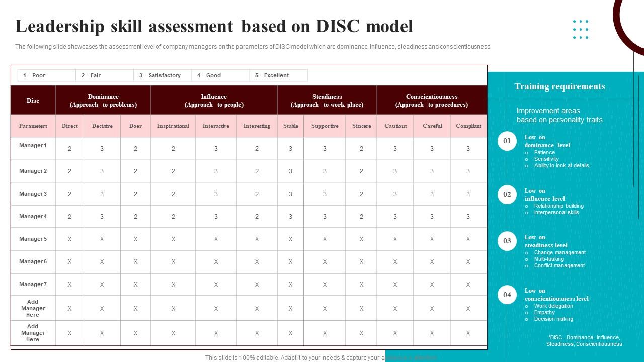Click the teal dots grid icon
Viewport: 644px width, 362px height.
click(x=581, y=29)
